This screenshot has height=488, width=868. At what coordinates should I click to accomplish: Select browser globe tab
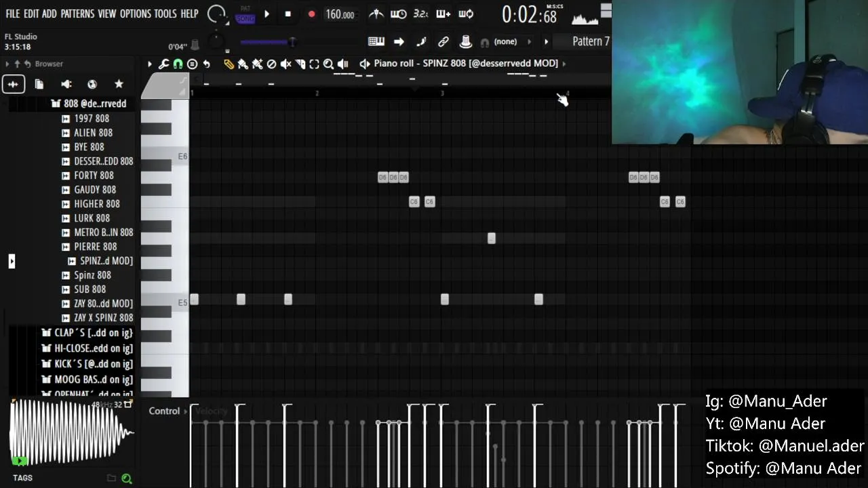[92, 84]
